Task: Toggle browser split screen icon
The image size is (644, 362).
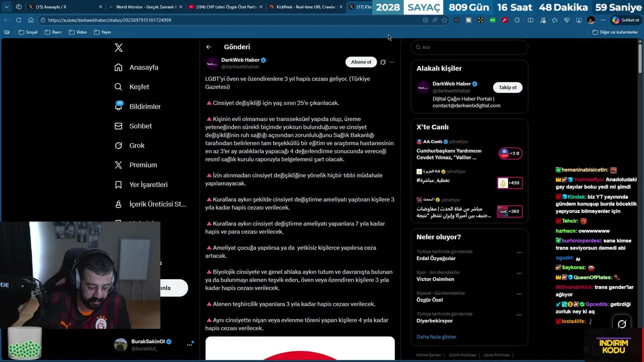Action: pyautogui.click(x=530, y=20)
